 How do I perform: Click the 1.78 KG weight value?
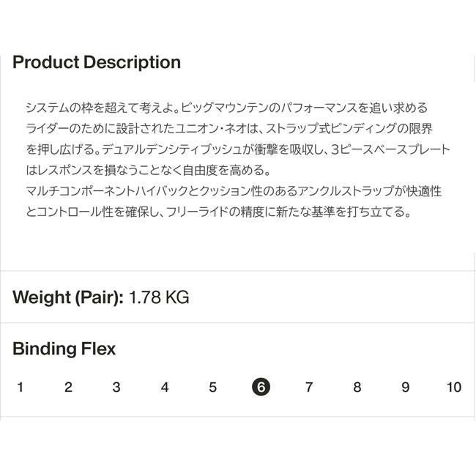point(159,297)
